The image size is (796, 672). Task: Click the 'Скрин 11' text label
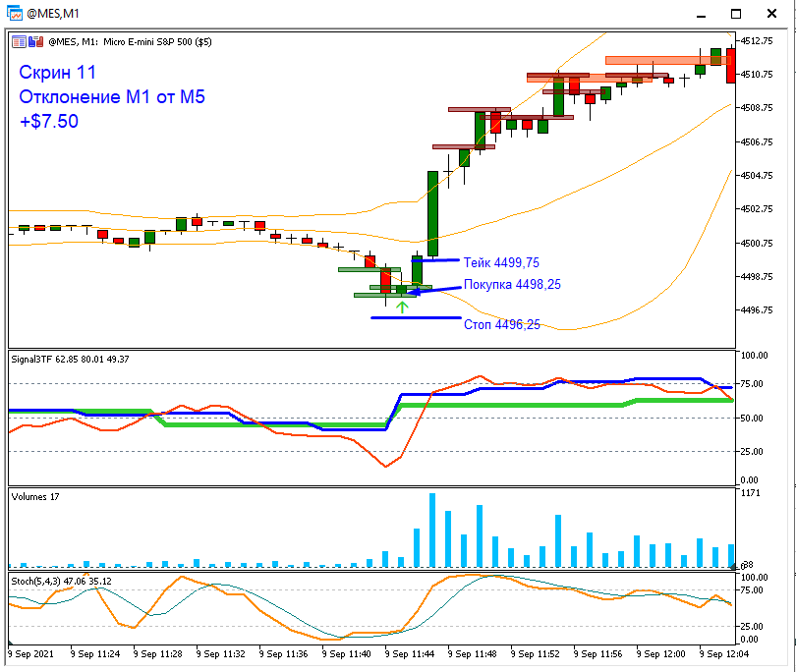click(x=57, y=73)
